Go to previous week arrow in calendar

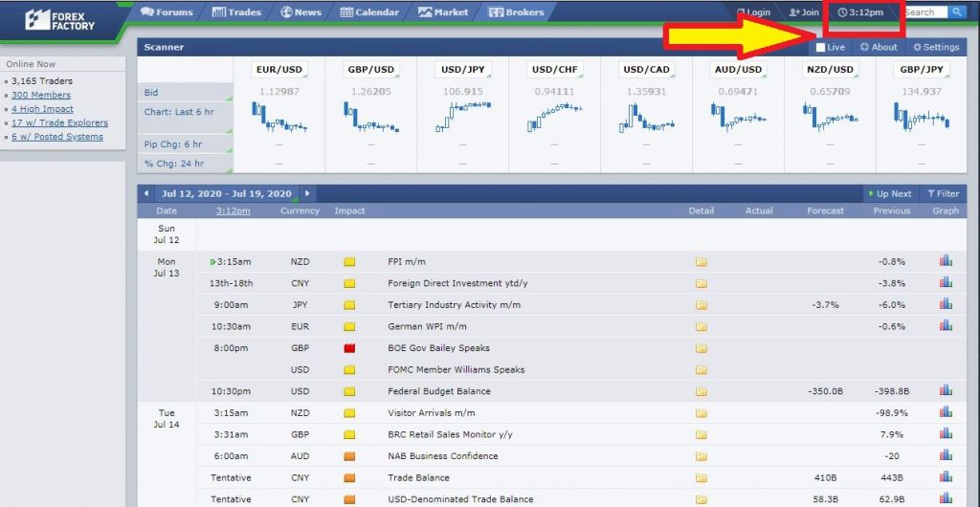point(145,193)
